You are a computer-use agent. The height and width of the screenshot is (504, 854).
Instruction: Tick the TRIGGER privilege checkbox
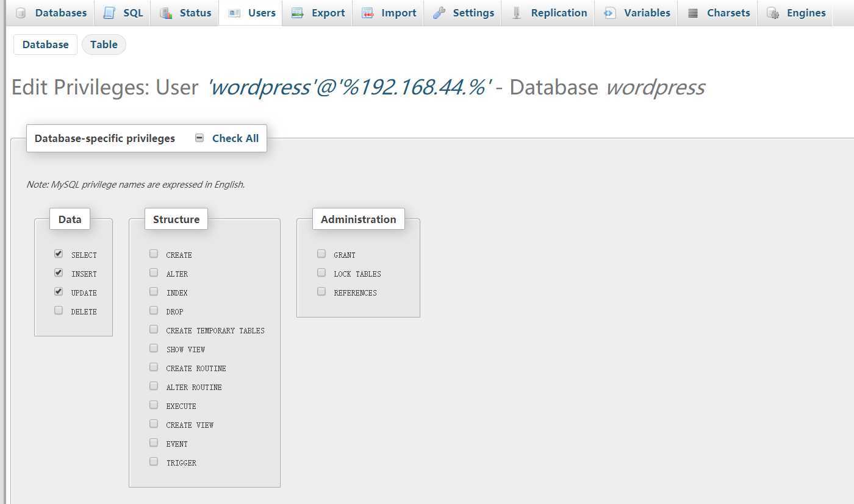[x=154, y=461]
